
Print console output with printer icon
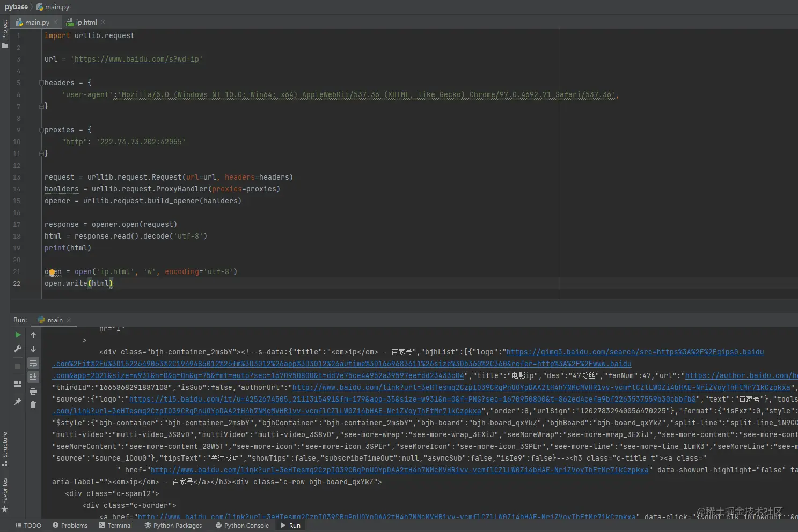(x=33, y=391)
